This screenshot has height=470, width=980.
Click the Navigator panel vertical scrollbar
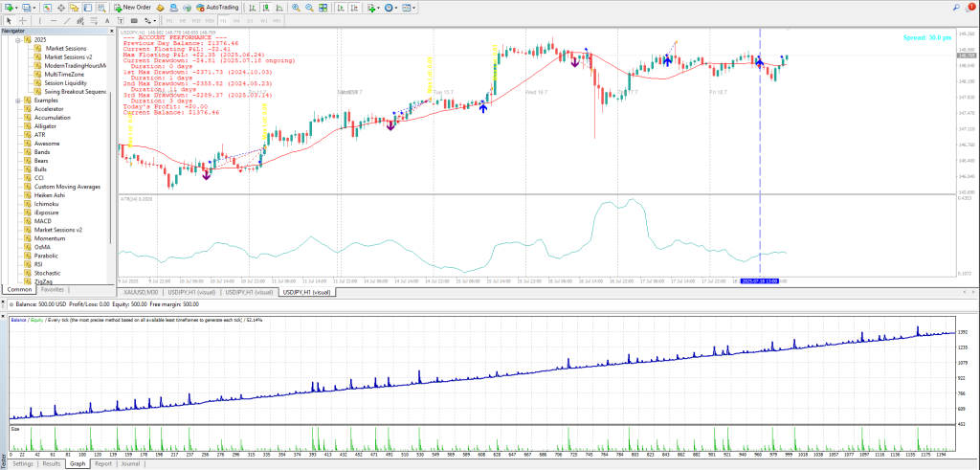pyautogui.click(x=113, y=144)
